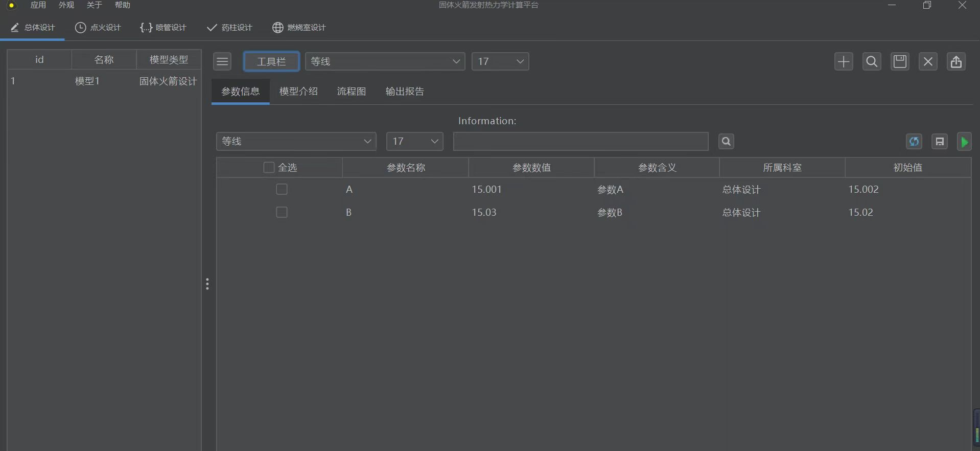Viewport: 980px width, 451px height.
Task: Click the search button beside Information field
Action: (726, 141)
